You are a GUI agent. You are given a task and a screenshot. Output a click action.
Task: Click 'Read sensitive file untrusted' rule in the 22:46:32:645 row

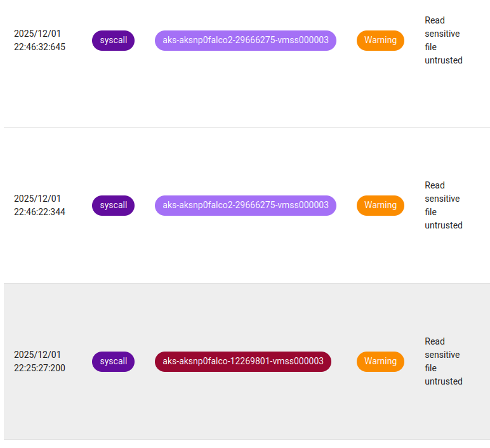[443, 41]
